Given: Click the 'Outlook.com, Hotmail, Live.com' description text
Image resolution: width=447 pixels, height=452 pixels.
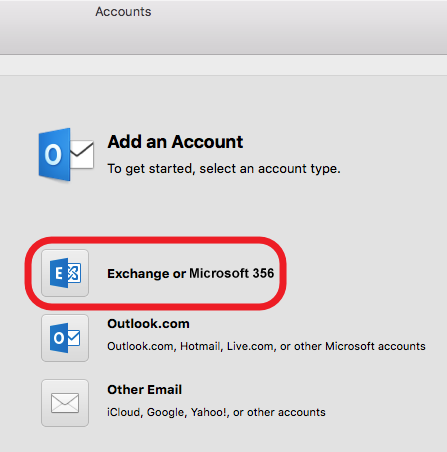Looking at the screenshot, I should point(266,346).
